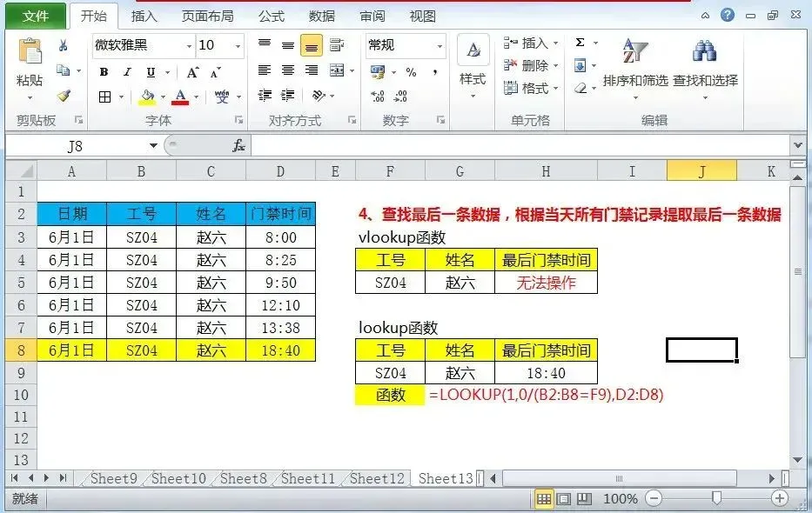Click the Paste clipboard icon
This screenshot has height=513, width=812.
pos(30,51)
